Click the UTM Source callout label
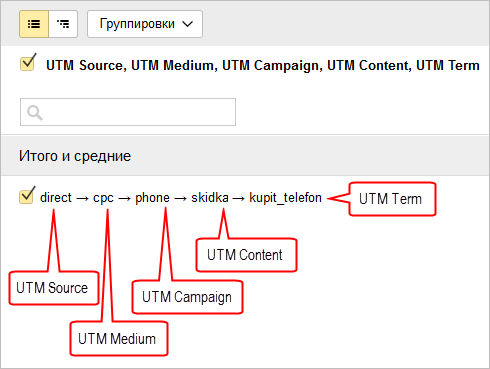Viewport: 490px width, 369px height. [x=52, y=288]
